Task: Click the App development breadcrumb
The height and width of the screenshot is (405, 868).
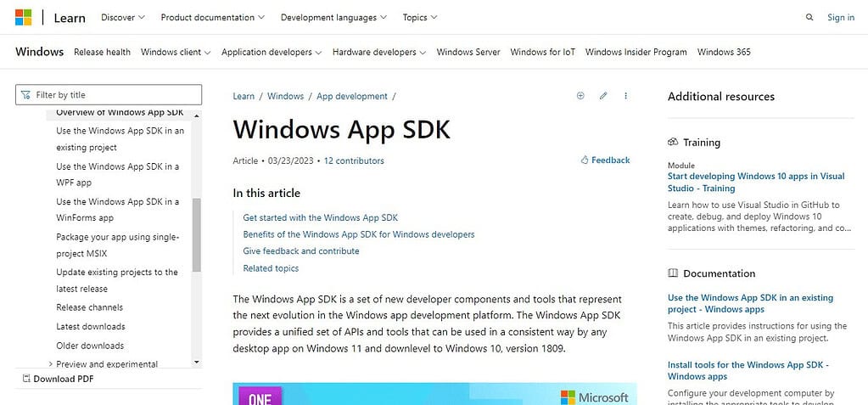Action: pos(352,96)
